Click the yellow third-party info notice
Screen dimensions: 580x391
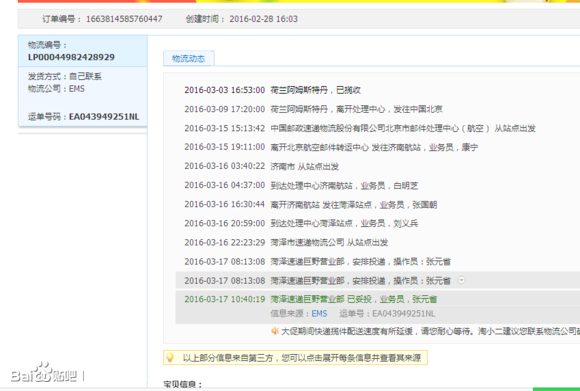pyautogui.click(x=295, y=358)
